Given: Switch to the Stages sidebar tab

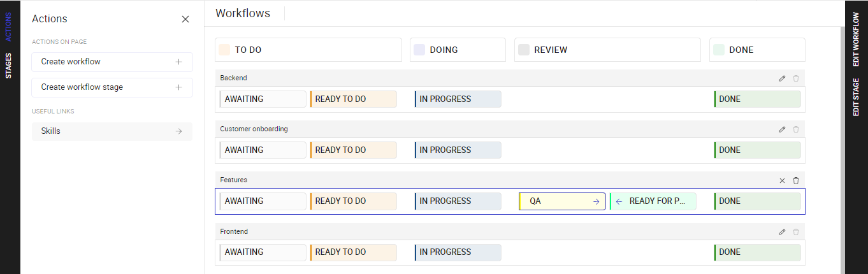Looking at the screenshot, I should coord(9,66).
